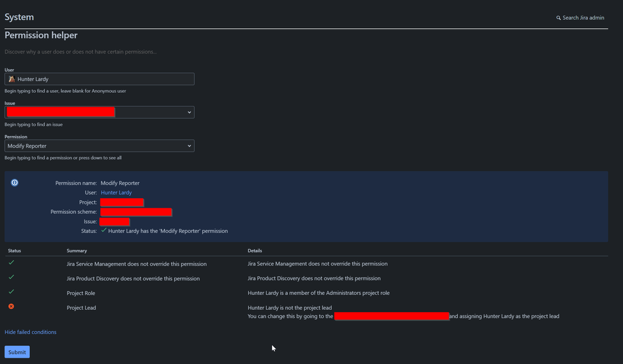Click green check beside Jira Service Management row

pos(11,262)
